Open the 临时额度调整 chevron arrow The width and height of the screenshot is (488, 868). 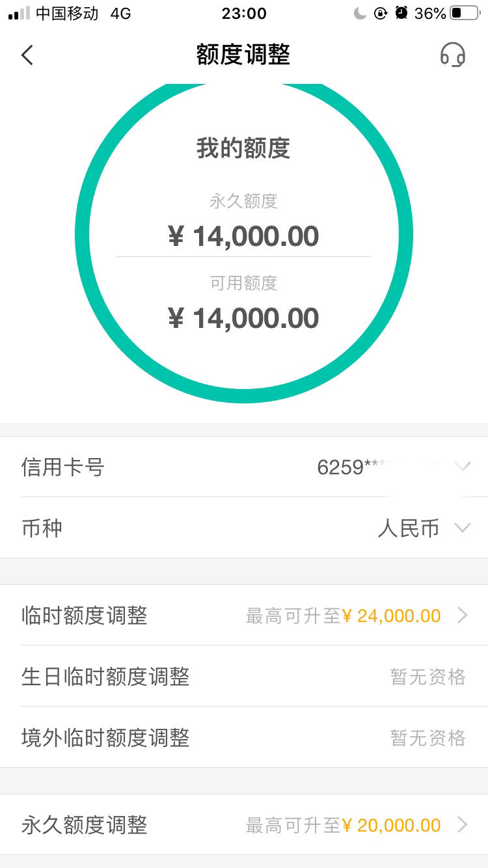[x=463, y=615]
